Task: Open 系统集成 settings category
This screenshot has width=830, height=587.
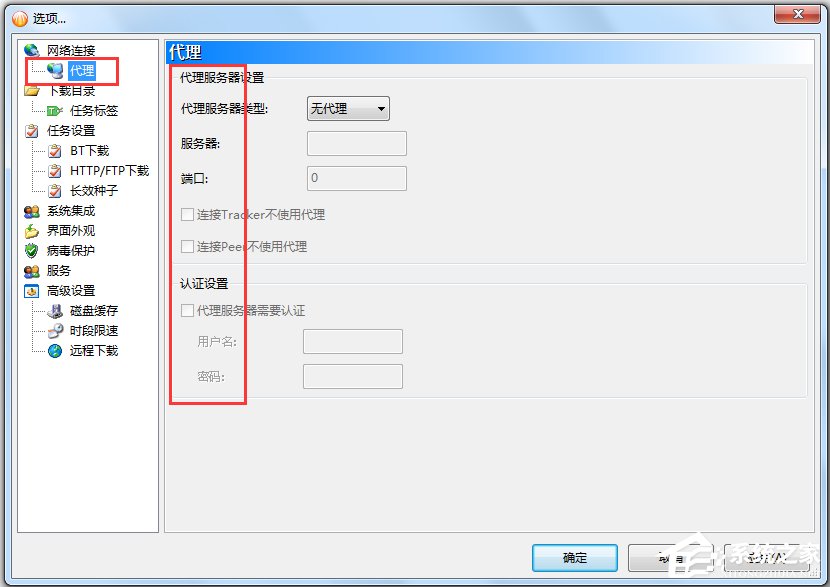Action: (x=71, y=211)
